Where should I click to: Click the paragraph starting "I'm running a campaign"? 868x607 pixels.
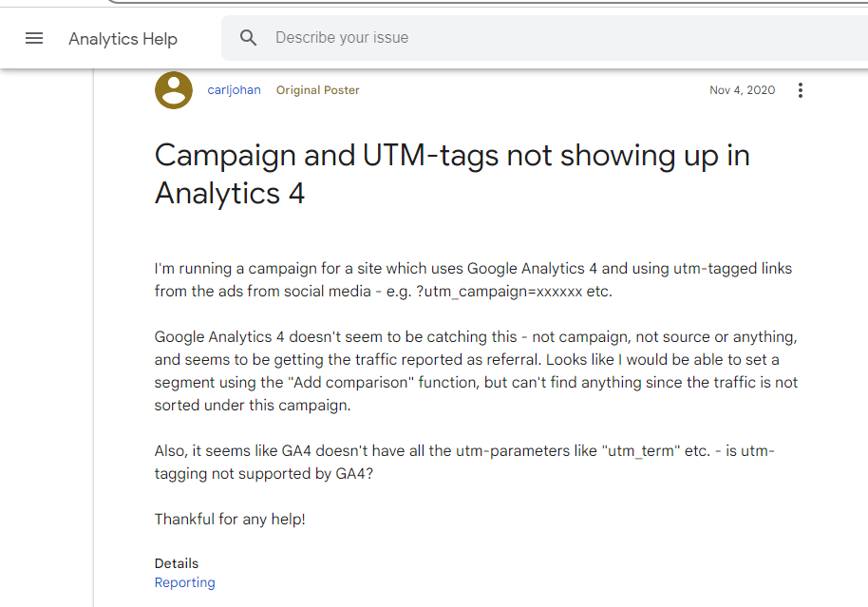click(x=473, y=269)
